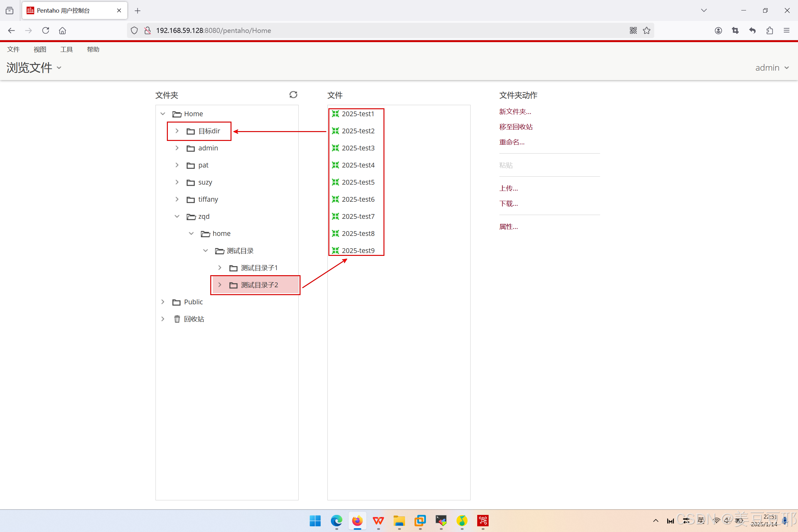Reload the page in browser toolbar
The height and width of the screenshot is (532, 798).
pyautogui.click(x=46, y=30)
